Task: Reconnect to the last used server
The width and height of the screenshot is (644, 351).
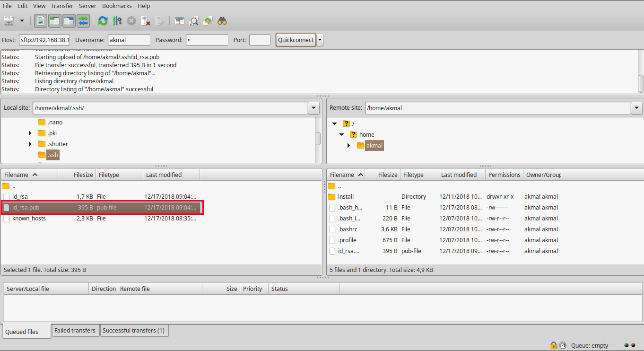Action: 160,21
